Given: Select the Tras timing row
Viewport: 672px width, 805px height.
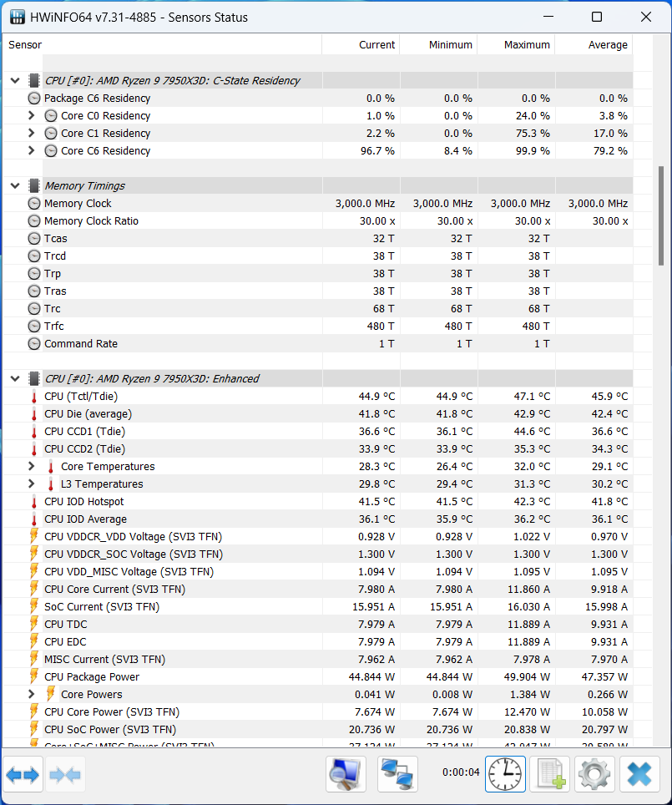Looking at the screenshot, I should (318, 291).
